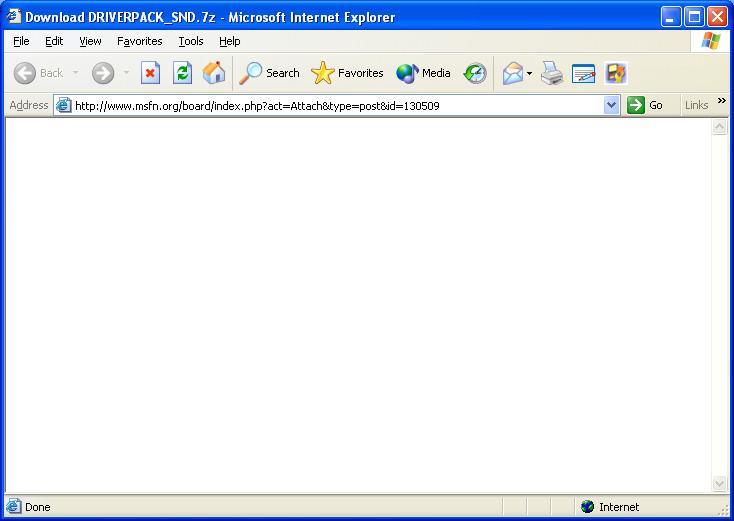Close the Internet Explorer window

(x=717, y=17)
